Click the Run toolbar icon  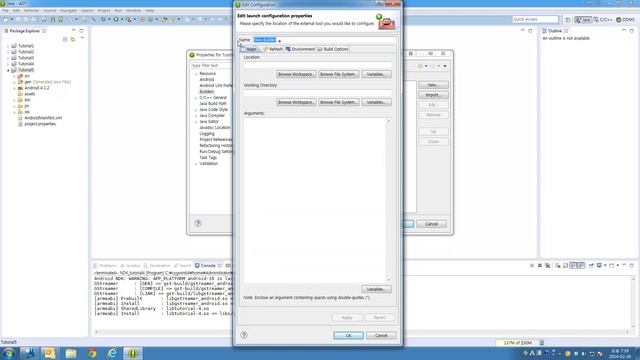coord(116,20)
